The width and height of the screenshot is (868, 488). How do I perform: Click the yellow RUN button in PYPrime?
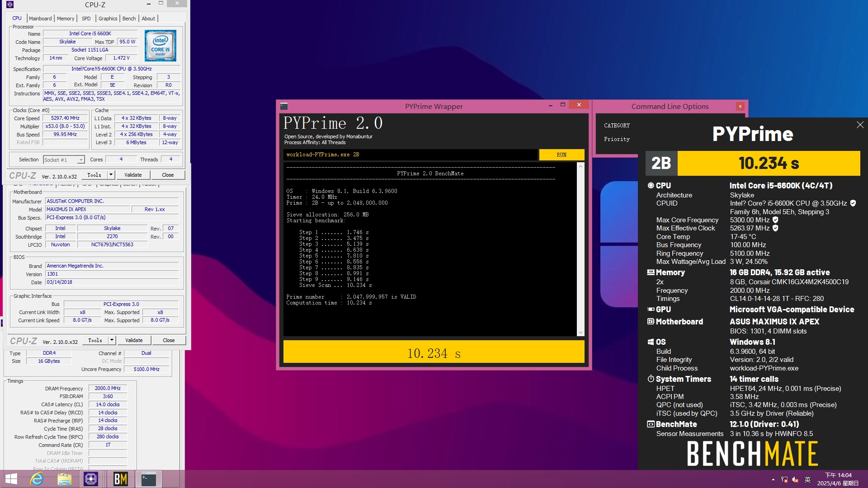pyautogui.click(x=561, y=155)
